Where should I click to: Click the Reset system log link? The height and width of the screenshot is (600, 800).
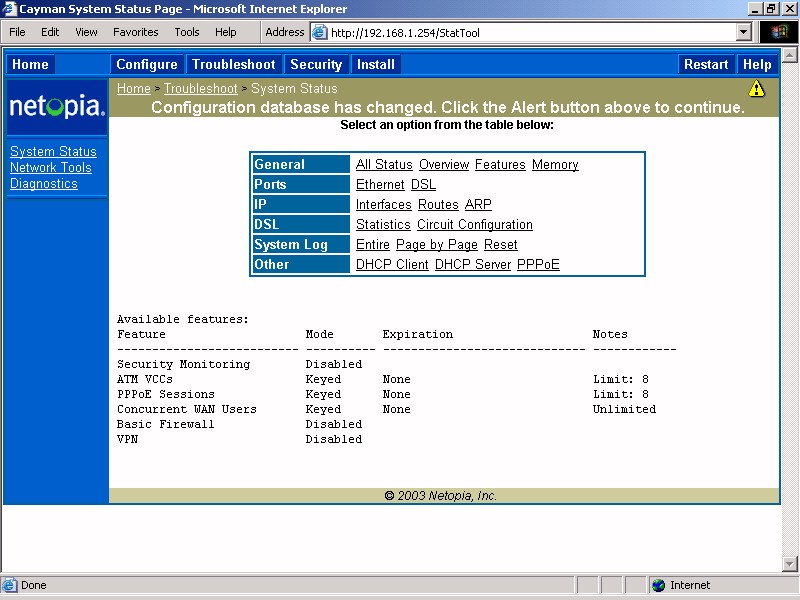pos(501,245)
